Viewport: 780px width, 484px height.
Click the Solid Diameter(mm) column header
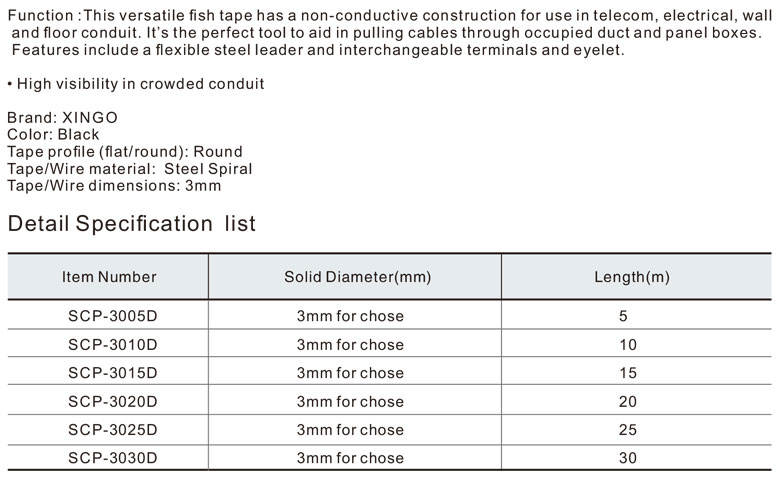click(357, 277)
